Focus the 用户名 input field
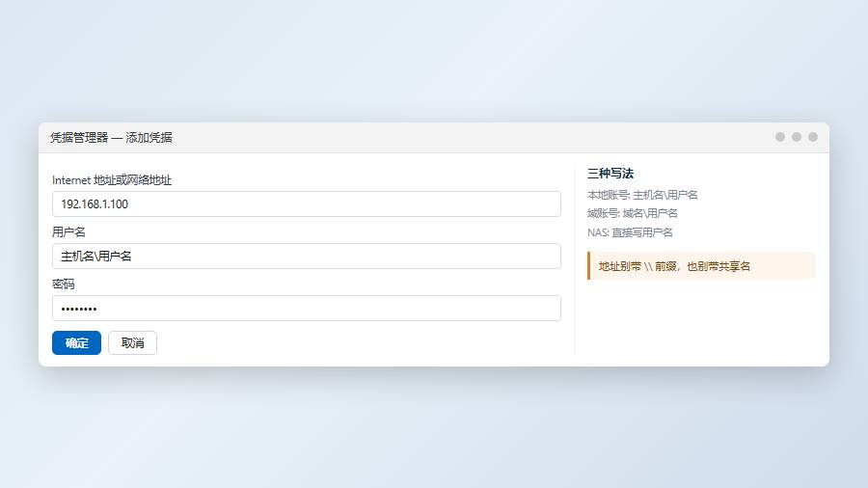This screenshot has width=868, height=488. pos(306,257)
